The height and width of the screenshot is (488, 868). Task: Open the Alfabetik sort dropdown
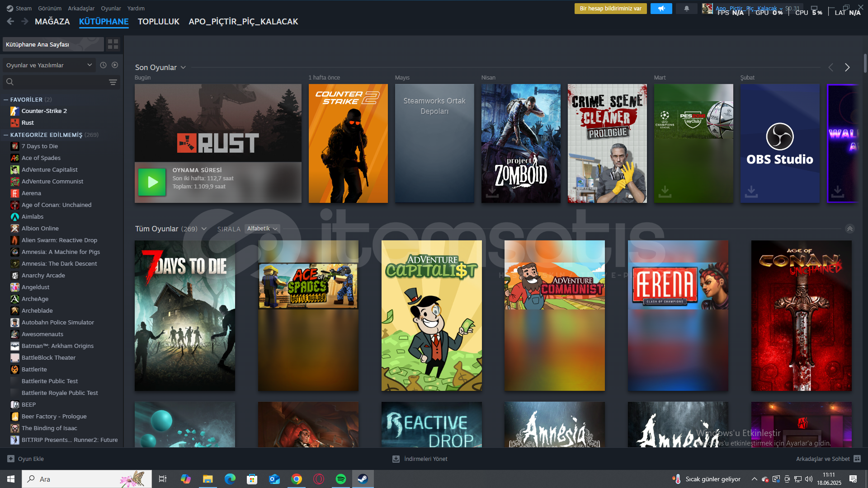[262, 229]
